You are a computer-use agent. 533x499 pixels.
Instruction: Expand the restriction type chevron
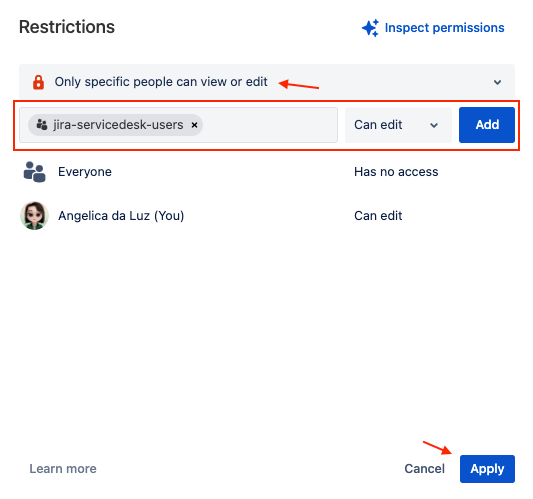497,82
